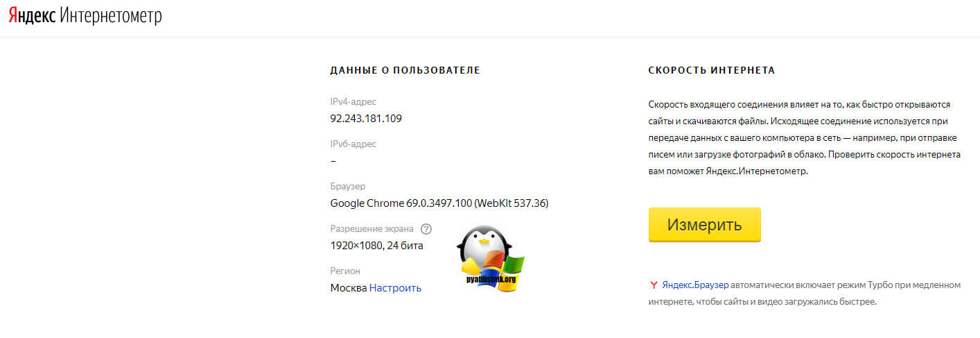Select the IPv4 address 92.243.181.109
The width and height of the screenshot is (980, 338).
coord(366,118)
